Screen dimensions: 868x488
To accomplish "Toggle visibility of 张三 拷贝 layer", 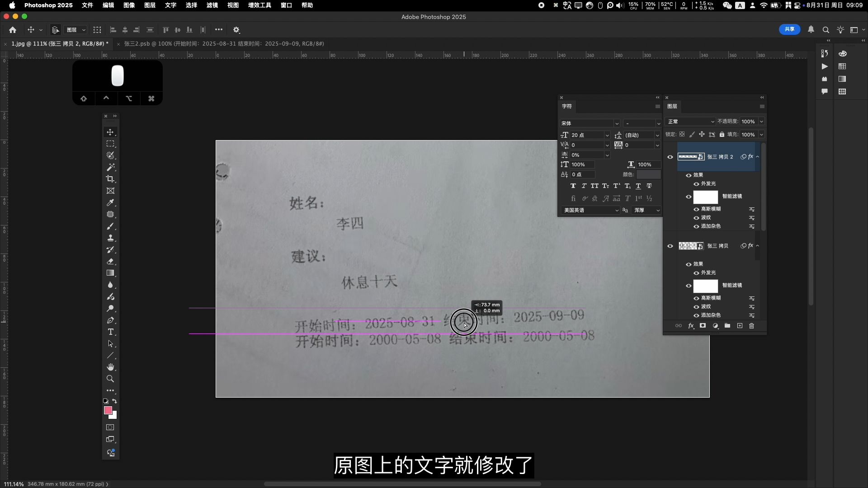I will point(670,246).
